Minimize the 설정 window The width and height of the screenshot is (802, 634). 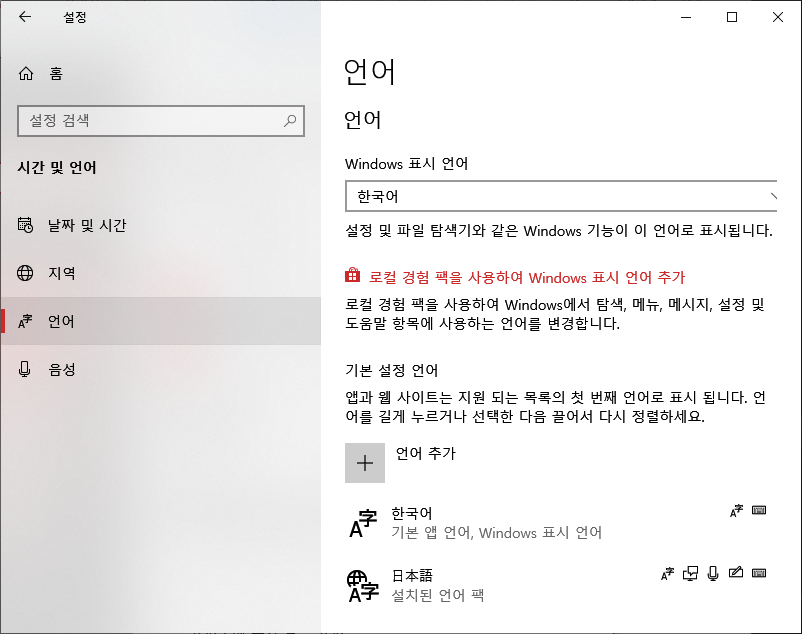point(686,17)
